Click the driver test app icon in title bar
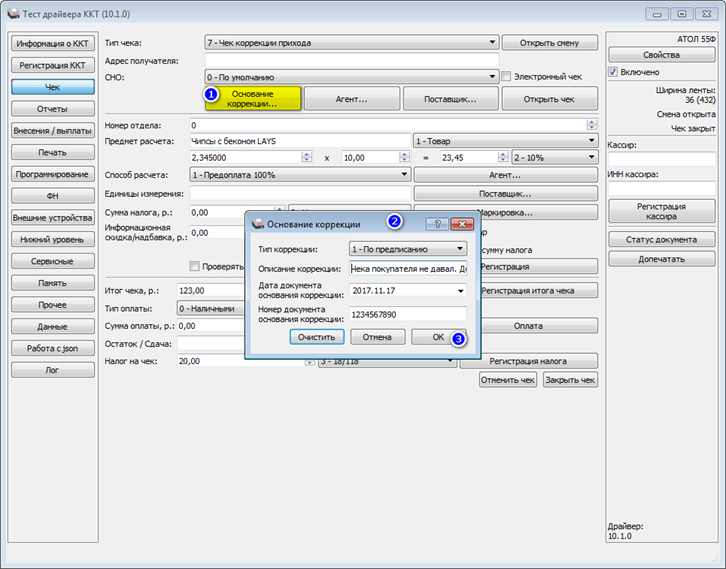 (x=13, y=14)
